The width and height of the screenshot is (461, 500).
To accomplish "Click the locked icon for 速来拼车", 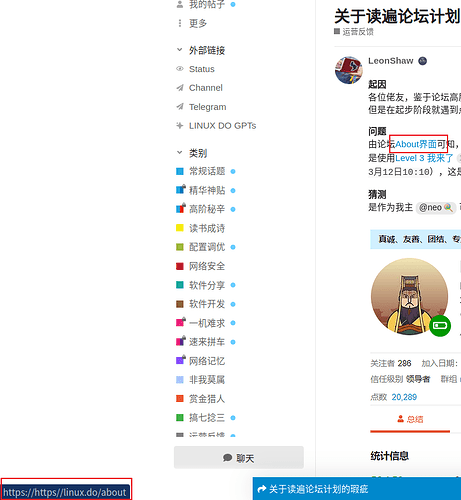I will [180, 341].
